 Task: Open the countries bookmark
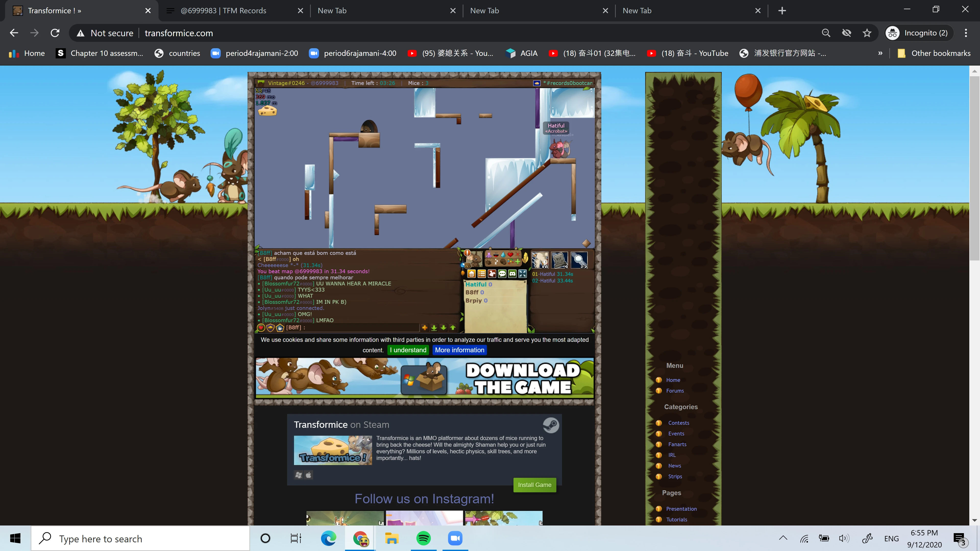click(x=177, y=53)
